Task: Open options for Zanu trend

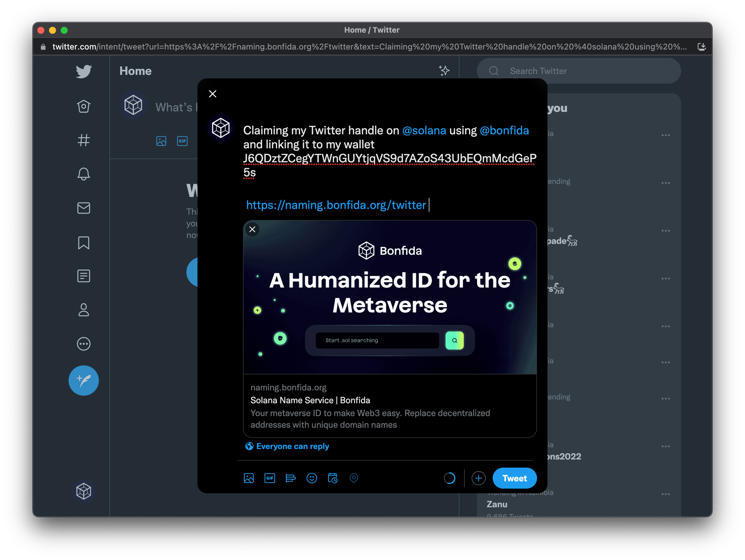Action: (665, 494)
